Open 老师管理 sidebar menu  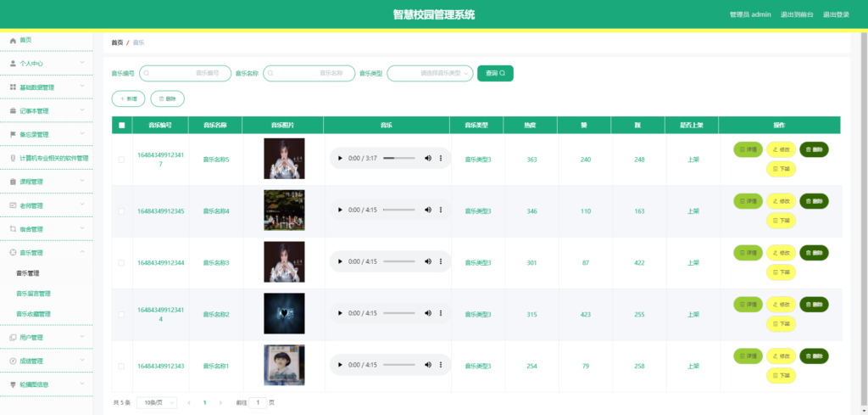click(x=47, y=205)
